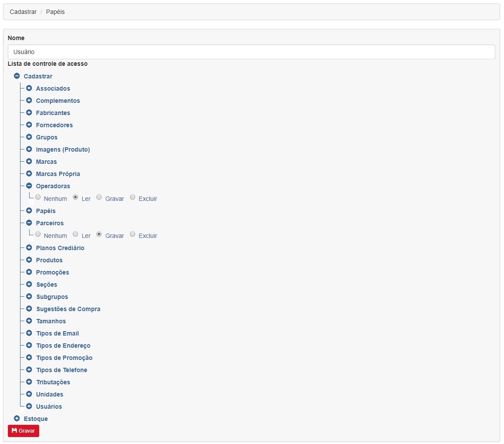504x444 pixels.
Task: Expand Seções plus icon
Action: point(29,285)
